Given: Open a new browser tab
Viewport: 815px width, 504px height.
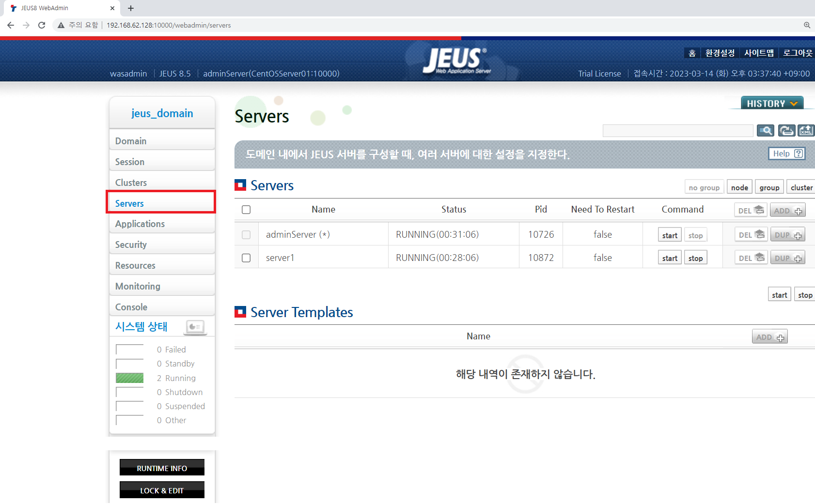Looking at the screenshot, I should [x=131, y=8].
